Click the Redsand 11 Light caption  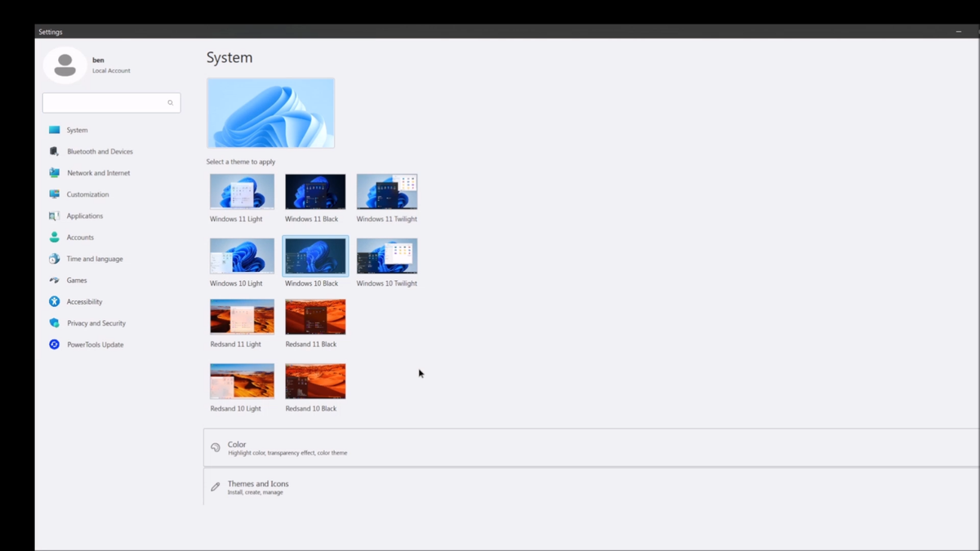235,344
